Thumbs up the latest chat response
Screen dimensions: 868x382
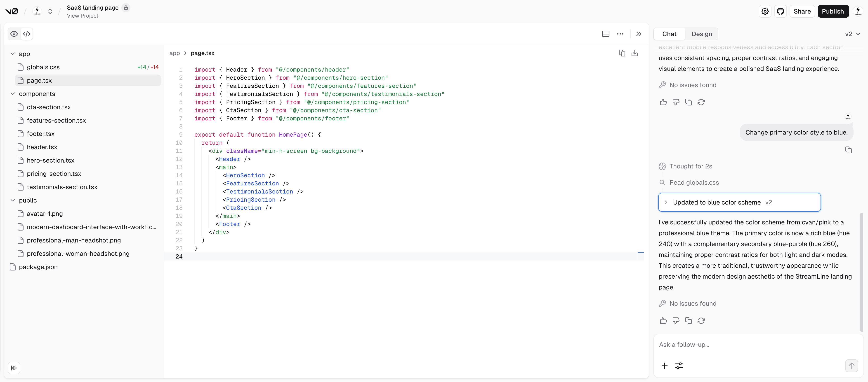pyautogui.click(x=663, y=321)
